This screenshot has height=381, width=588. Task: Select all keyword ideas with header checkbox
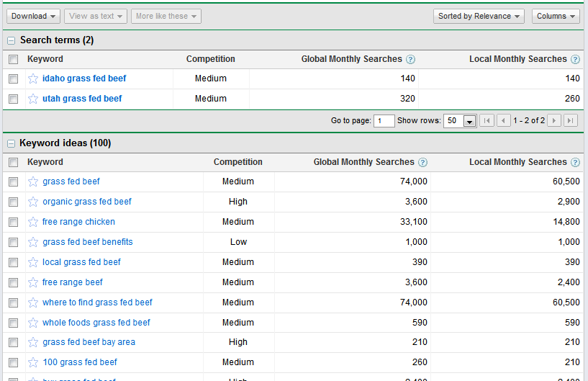click(13, 163)
